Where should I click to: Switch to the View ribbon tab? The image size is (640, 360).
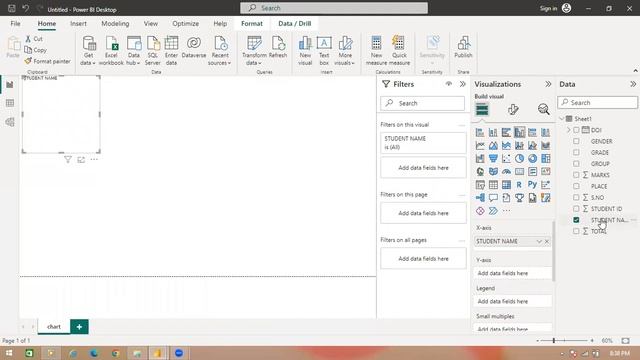[x=151, y=24]
